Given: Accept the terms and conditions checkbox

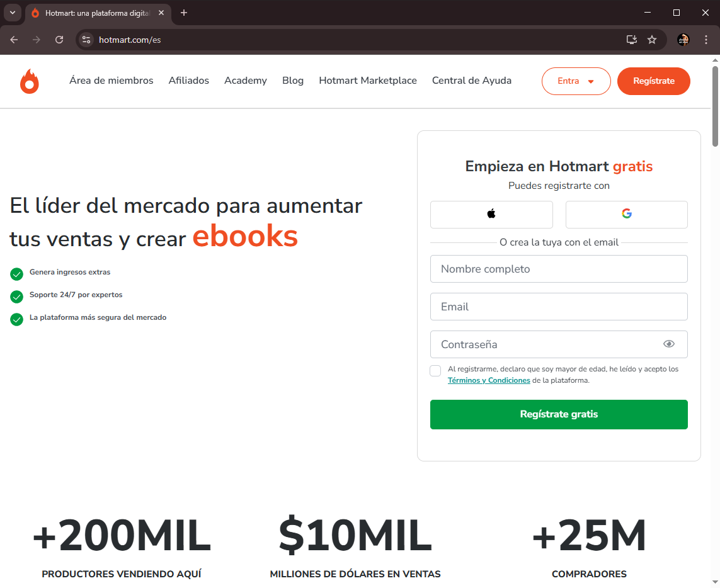Looking at the screenshot, I should coord(435,370).
